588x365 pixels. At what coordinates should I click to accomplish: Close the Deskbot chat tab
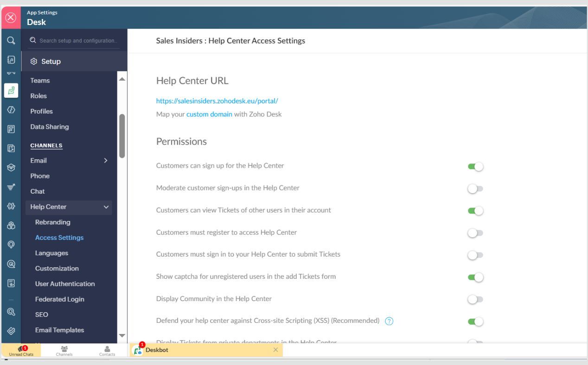tap(275, 350)
